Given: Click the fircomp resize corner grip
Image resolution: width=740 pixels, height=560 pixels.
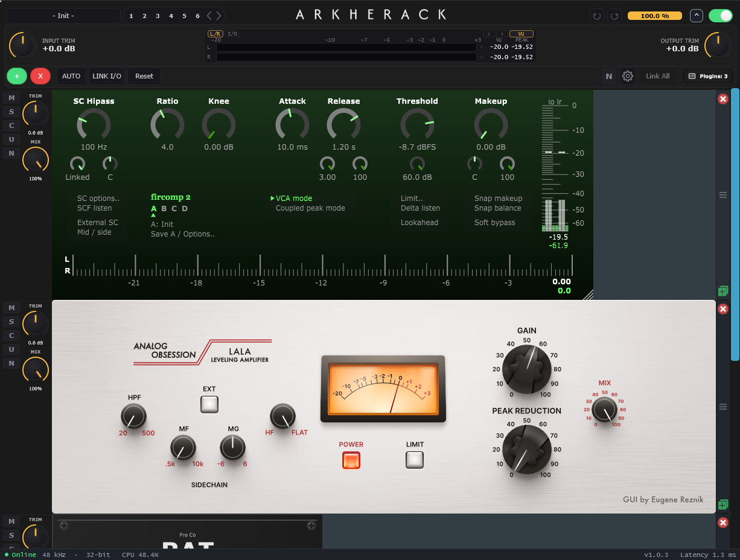Looking at the screenshot, I should [588, 294].
